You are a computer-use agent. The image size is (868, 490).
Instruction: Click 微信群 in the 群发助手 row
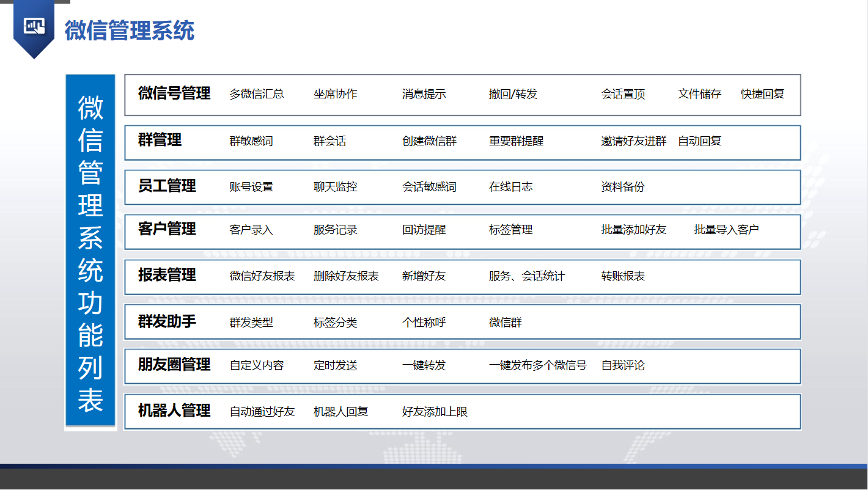click(505, 323)
